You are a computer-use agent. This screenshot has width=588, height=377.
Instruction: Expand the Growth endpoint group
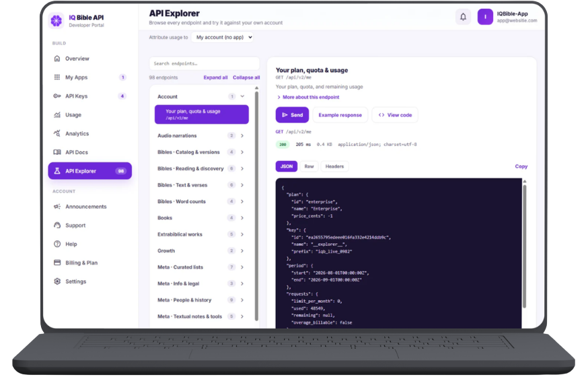click(x=242, y=251)
